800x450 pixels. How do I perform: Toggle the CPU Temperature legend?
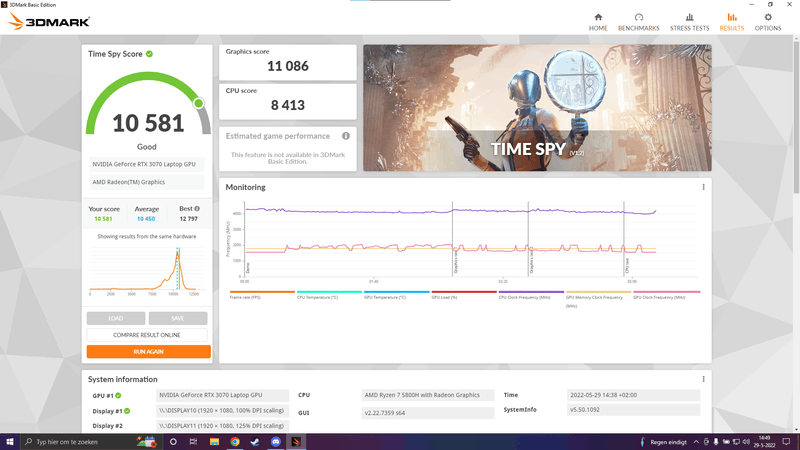329,294
